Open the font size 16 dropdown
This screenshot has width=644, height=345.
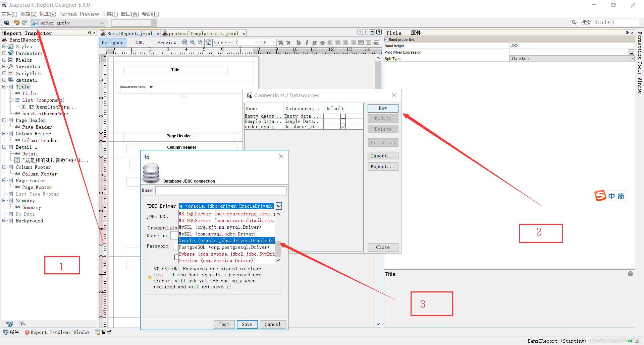(x=274, y=43)
